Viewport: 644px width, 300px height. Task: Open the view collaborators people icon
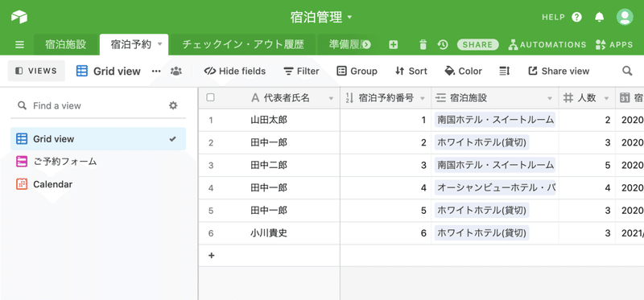click(x=175, y=71)
